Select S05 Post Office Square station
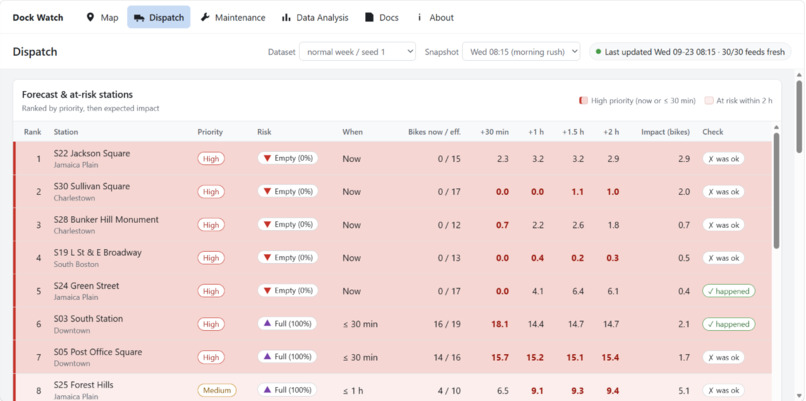The width and height of the screenshot is (806, 401). [98, 352]
